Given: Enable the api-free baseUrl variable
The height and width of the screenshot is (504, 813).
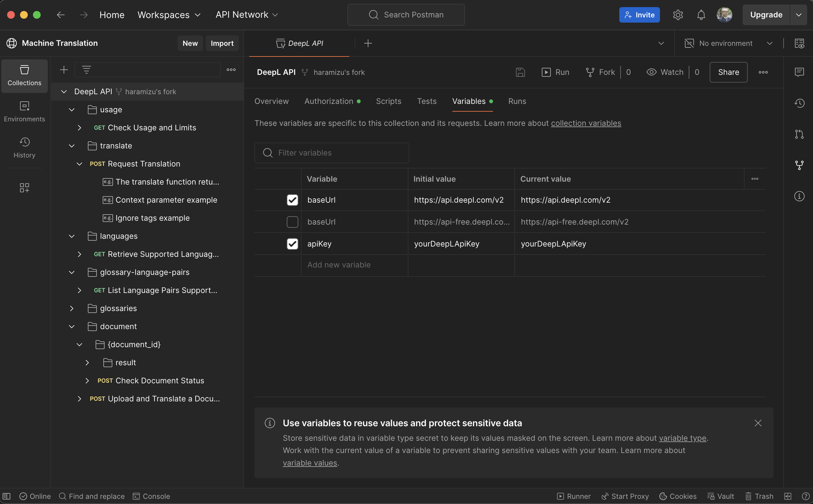Looking at the screenshot, I should coord(292,222).
